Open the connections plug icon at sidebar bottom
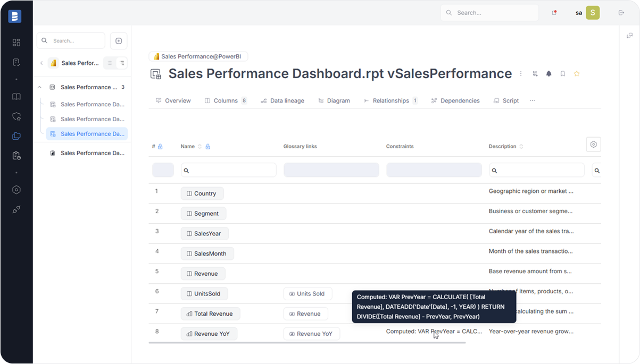640x364 pixels. point(16,209)
